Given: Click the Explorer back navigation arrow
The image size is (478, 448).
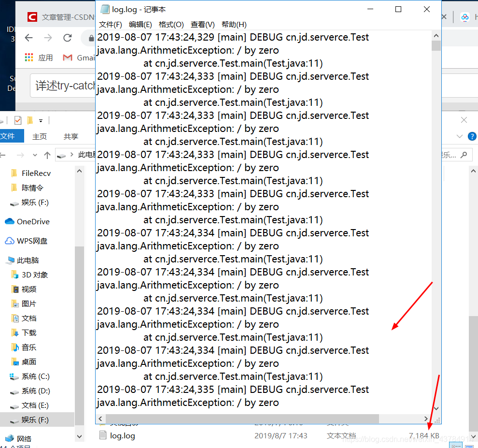Looking at the screenshot, I should tap(3, 155).
